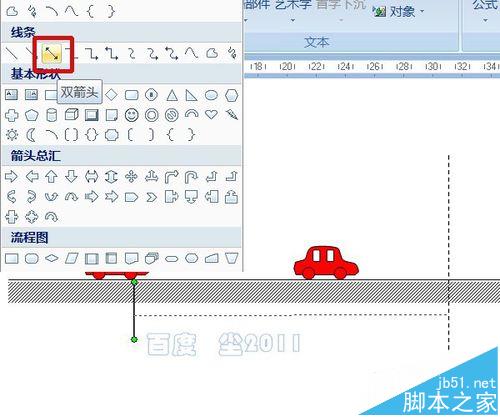This screenshot has height=417, width=500.
Task: Pick the moon crescent shape
Action: [31, 135]
